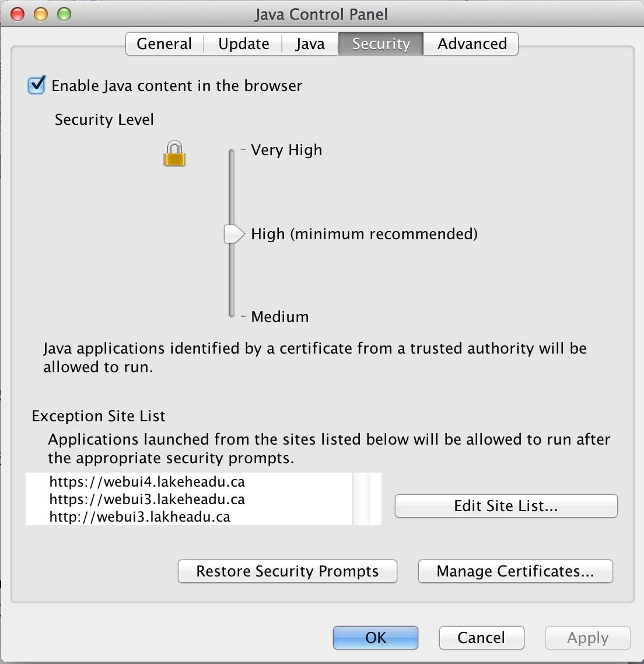
Task: Toggle Enable Java content in the browser
Action: tap(36, 85)
